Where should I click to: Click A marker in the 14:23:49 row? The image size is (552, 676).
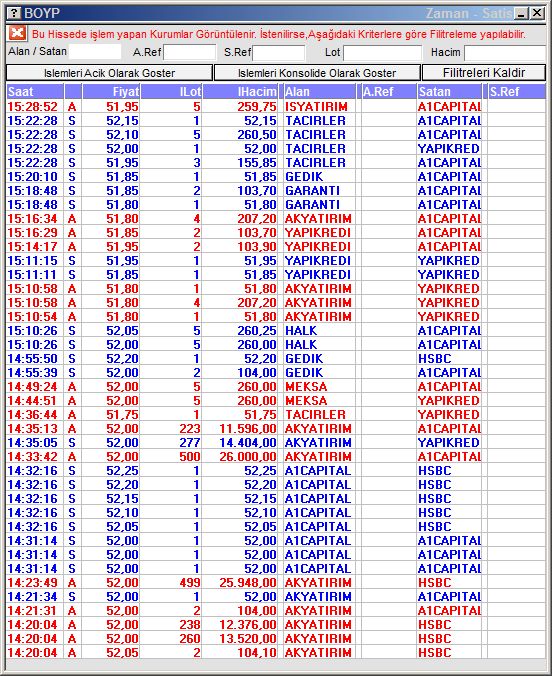pos(72,583)
